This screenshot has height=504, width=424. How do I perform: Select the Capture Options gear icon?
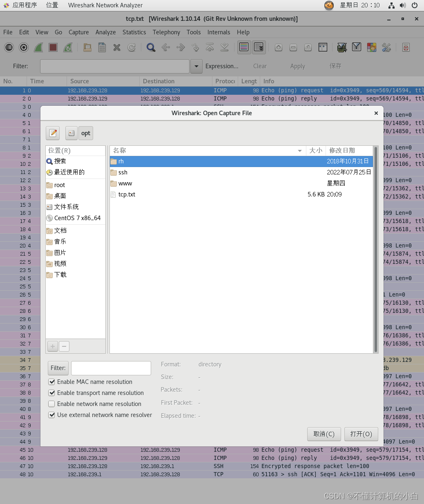pyautogui.click(x=23, y=47)
